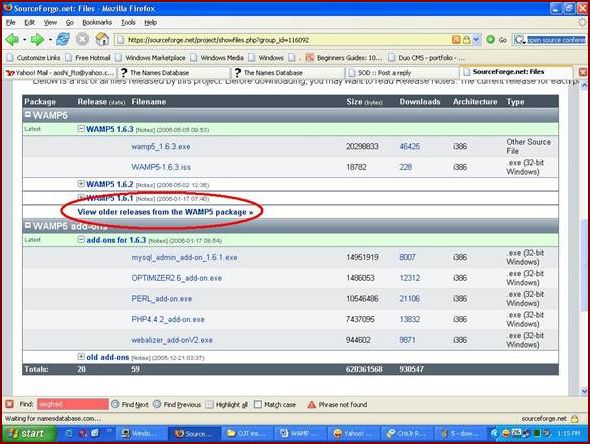
Task: Download the wamp5_1.6.3.exe file
Action: pos(161,146)
